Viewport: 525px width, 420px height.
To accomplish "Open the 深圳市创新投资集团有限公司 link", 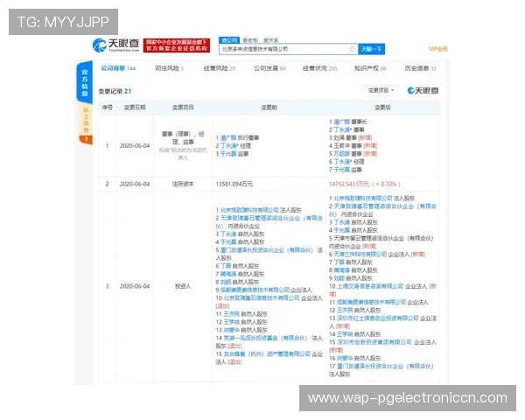I will pyautogui.click(x=374, y=342).
